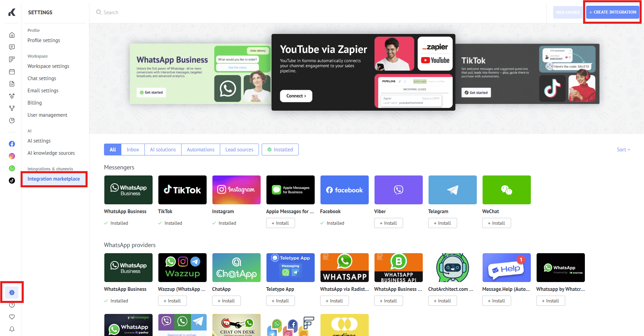644x336 pixels.
Task: Click the Web Hooks button
Action: 568,12
